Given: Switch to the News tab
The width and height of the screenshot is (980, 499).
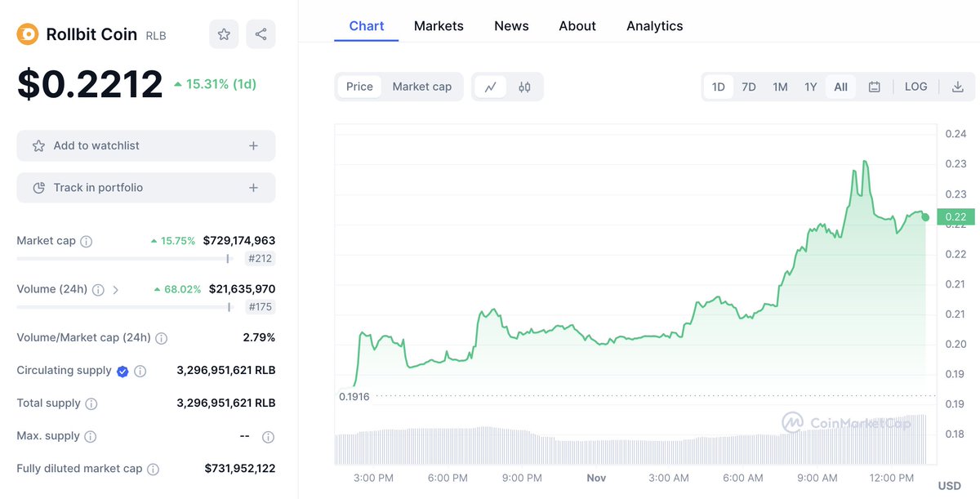Looking at the screenshot, I should click(511, 26).
